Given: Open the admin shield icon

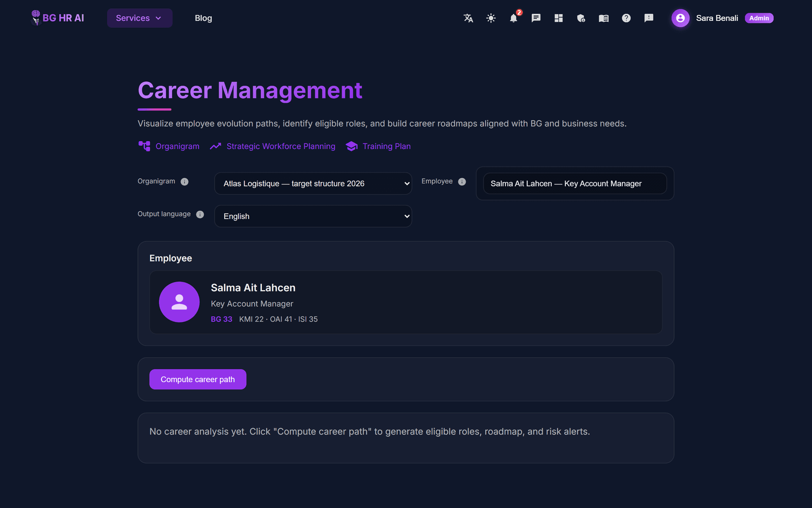Looking at the screenshot, I should (x=581, y=18).
